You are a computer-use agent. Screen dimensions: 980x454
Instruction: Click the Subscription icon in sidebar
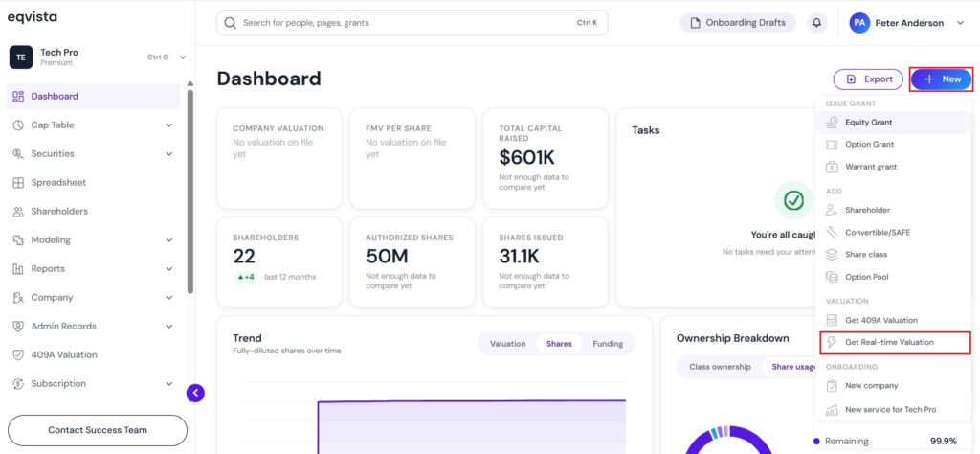click(18, 384)
